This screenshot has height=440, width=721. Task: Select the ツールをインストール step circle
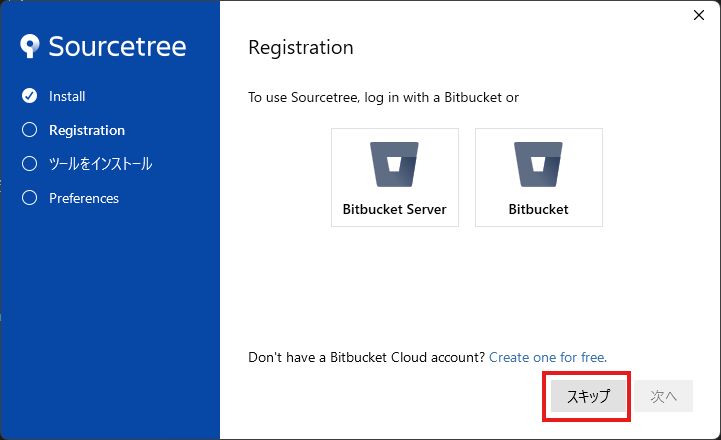coord(29,164)
